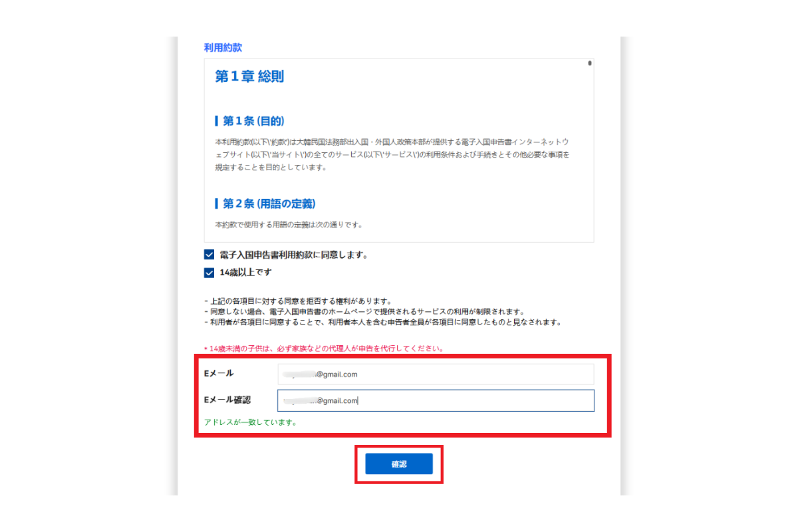Focus the Eメール確認 input field
Viewport: 798px width, 532px height.
(x=436, y=400)
